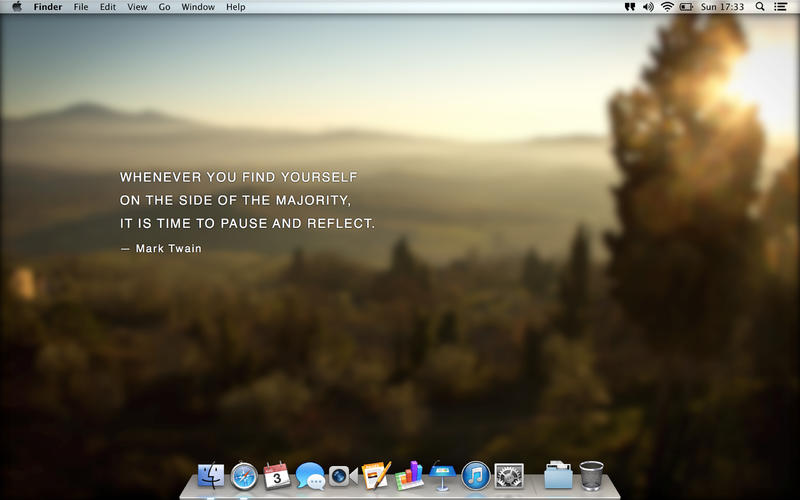Check the battery status icon
The width and height of the screenshot is (800, 500).
[x=686, y=7]
